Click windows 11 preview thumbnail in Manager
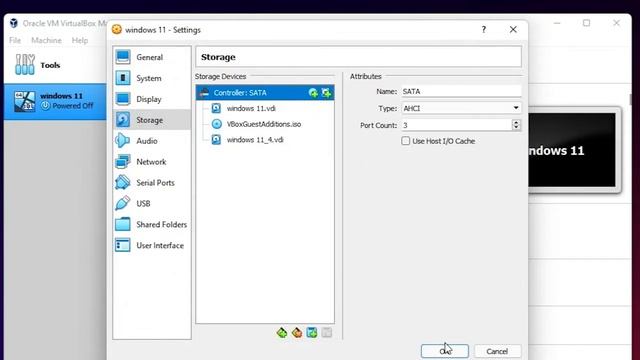 tap(571, 150)
